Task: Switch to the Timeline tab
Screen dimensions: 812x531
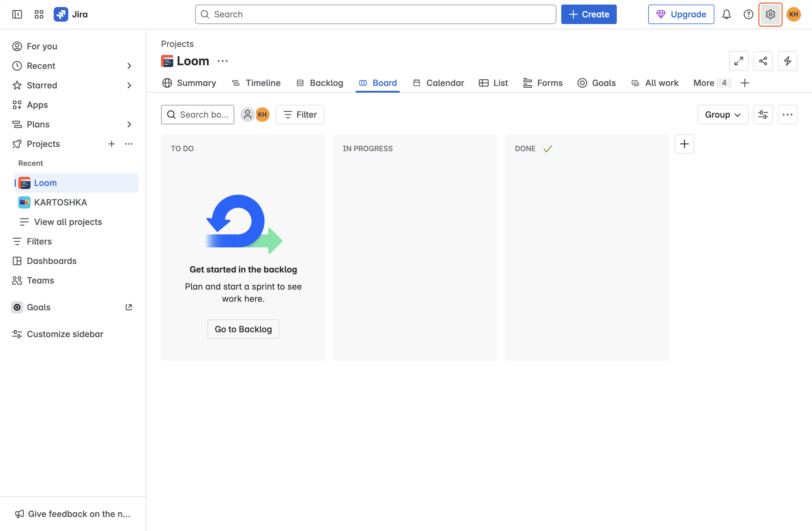Action: 256,83
